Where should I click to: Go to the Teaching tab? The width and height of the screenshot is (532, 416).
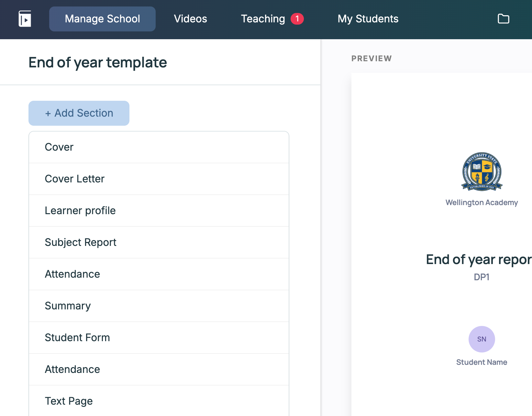pos(263,19)
